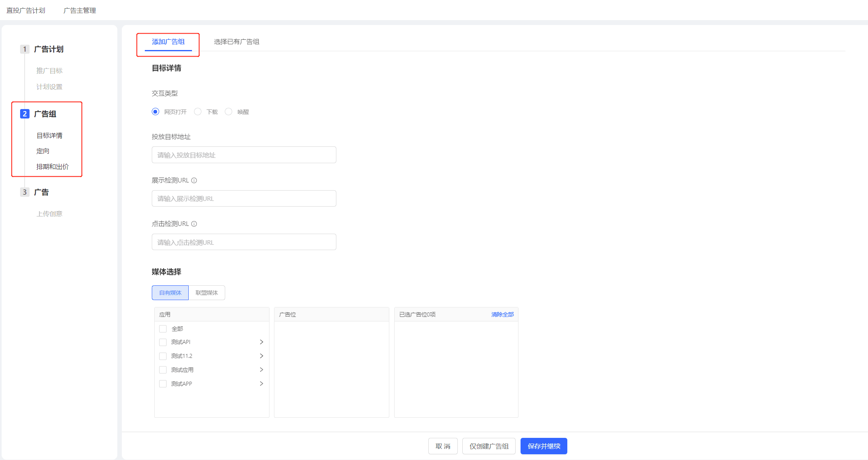Click 投放目标地址 input field
Screen dimensions: 868x460
tap(244, 155)
